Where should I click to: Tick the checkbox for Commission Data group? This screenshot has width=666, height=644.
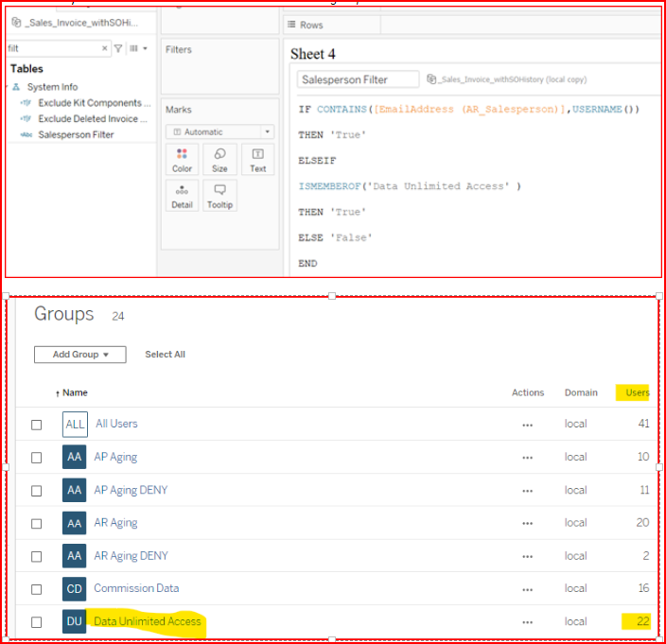pyautogui.click(x=36, y=589)
